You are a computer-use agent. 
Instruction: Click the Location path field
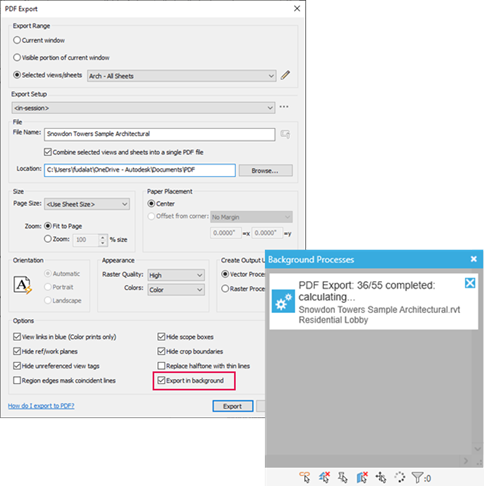click(140, 170)
